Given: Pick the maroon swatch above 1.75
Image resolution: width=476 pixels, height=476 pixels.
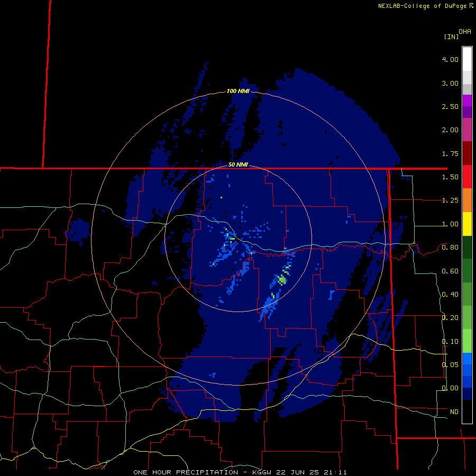Looking at the screenshot, I should pos(467,153).
